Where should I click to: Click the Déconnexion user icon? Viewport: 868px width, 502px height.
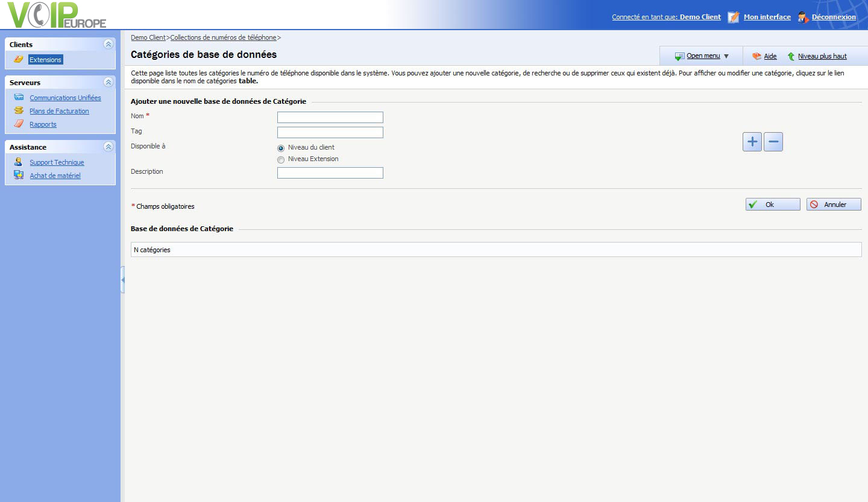[x=802, y=17]
